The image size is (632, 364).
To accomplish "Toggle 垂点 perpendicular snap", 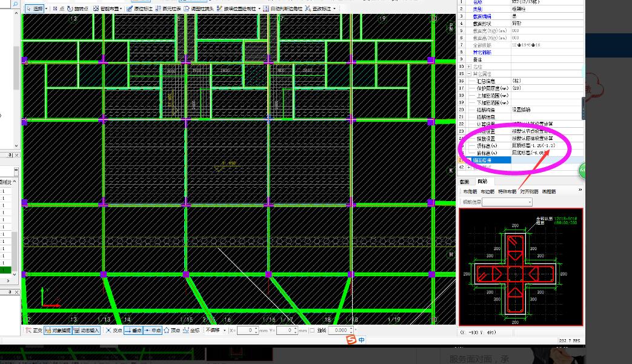I will click(133, 330).
